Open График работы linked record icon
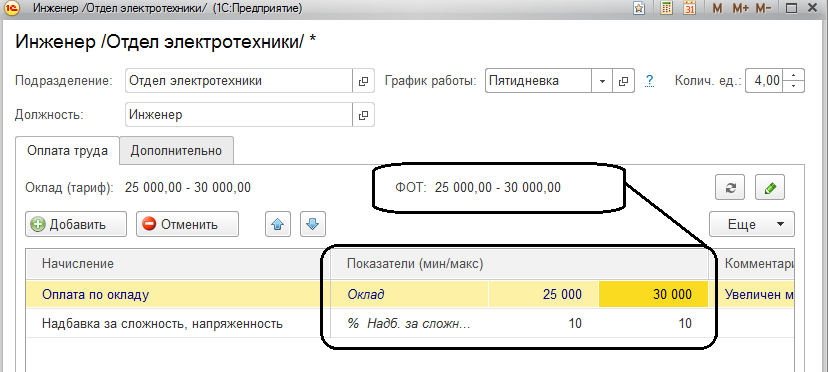This screenshot has width=828, height=372. click(x=624, y=81)
